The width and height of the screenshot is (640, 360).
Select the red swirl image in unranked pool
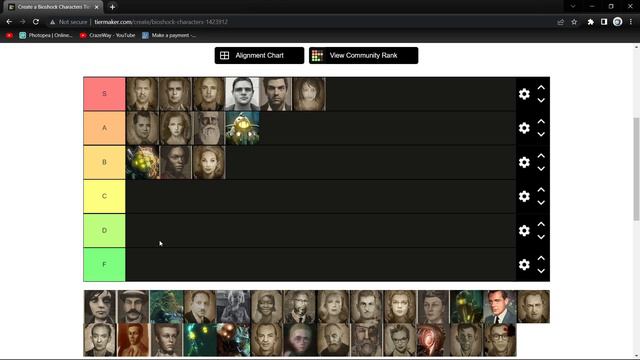point(433,340)
